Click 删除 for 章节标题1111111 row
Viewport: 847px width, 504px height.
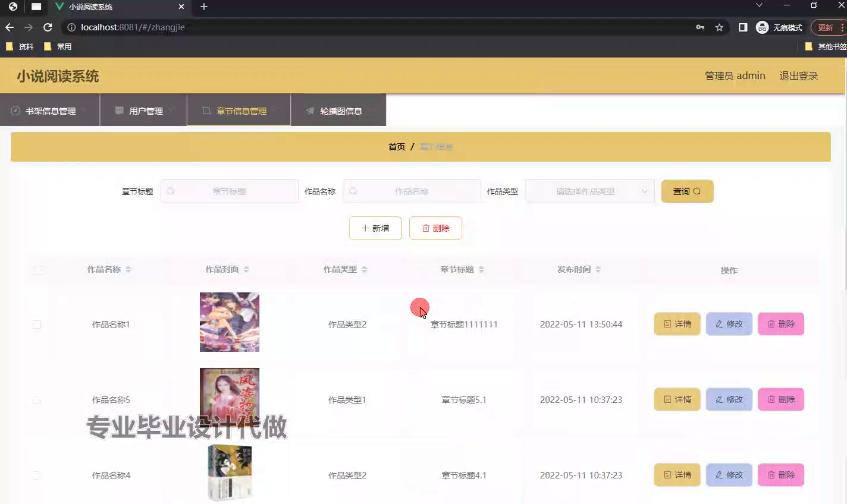click(781, 324)
